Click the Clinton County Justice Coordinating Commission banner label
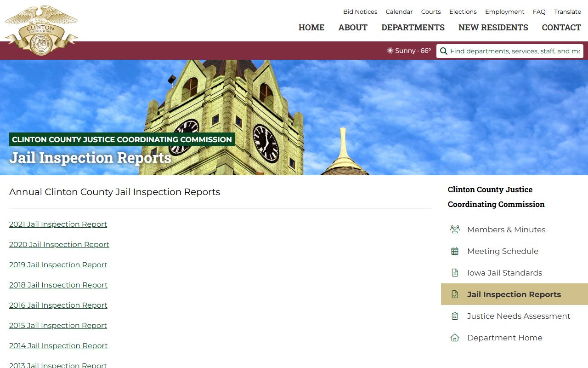Viewport: 588px width, 368px height. 122,139
